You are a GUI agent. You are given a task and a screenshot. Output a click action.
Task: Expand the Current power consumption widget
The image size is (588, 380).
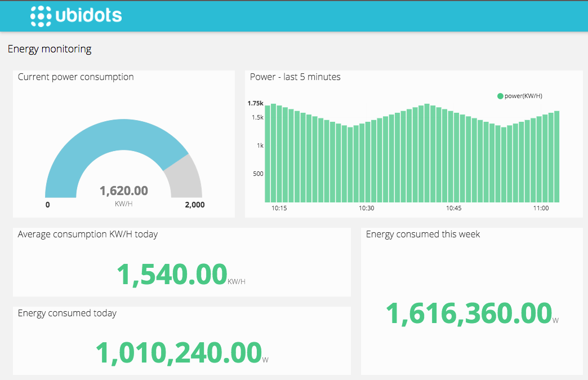coord(76,77)
